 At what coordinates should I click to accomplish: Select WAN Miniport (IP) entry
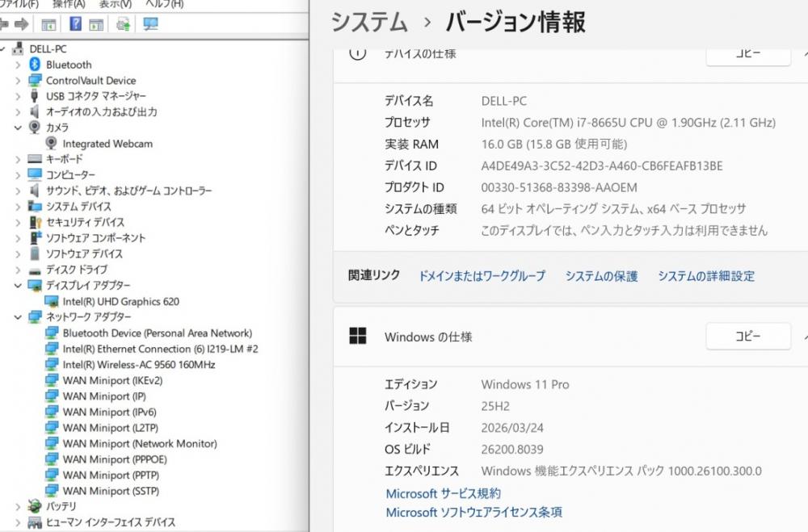point(104,396)
